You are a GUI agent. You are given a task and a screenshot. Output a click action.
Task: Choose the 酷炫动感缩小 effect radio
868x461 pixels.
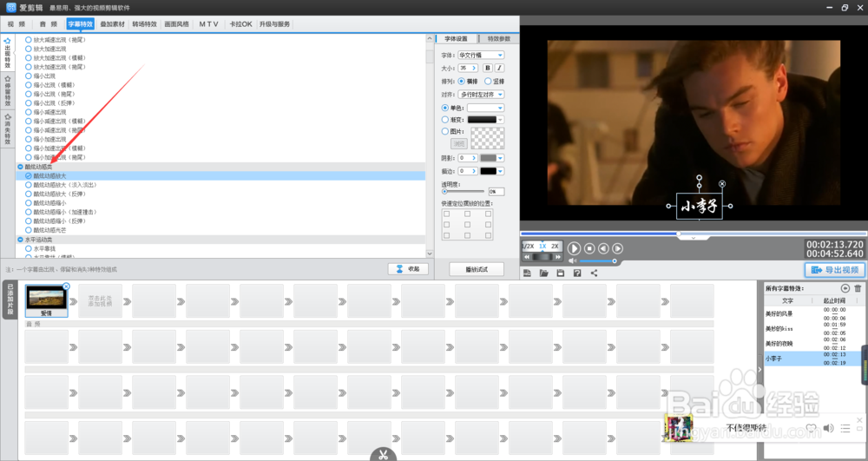pos(29,203)
